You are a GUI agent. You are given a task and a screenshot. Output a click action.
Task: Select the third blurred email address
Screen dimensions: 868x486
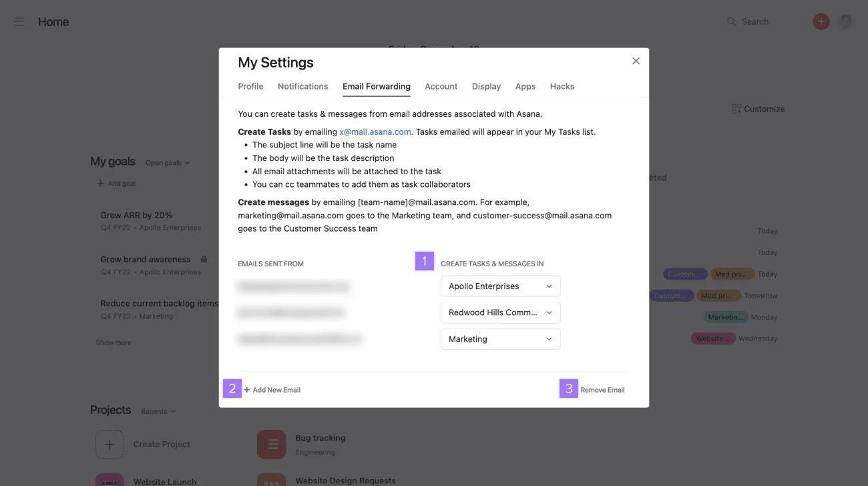[299, 339]
